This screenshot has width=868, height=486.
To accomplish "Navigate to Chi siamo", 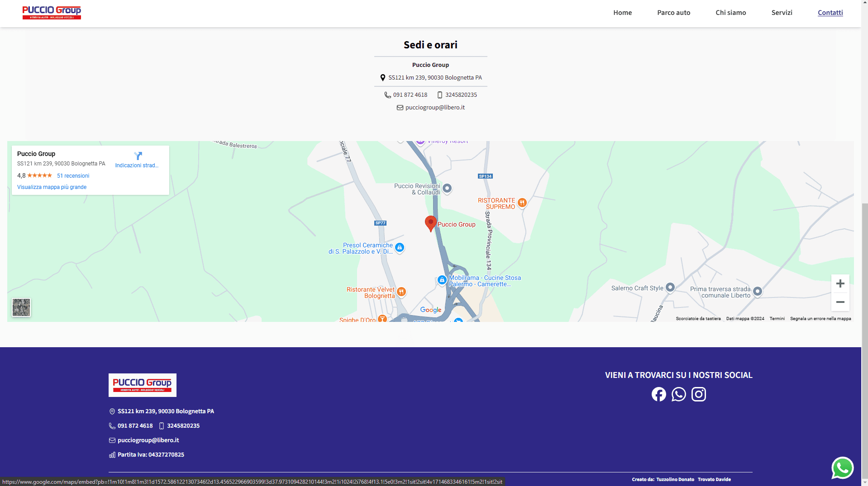I will pyautogui.click(x=730, y=13).
